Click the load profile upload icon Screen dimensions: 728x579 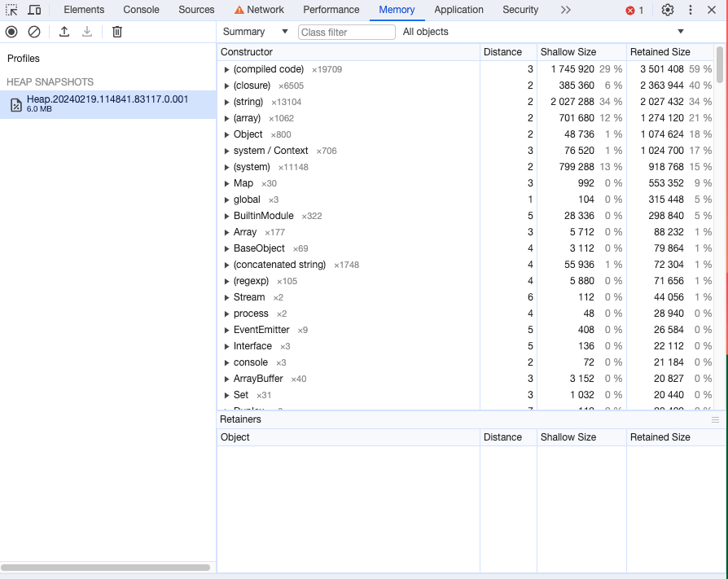coord(64,31)
